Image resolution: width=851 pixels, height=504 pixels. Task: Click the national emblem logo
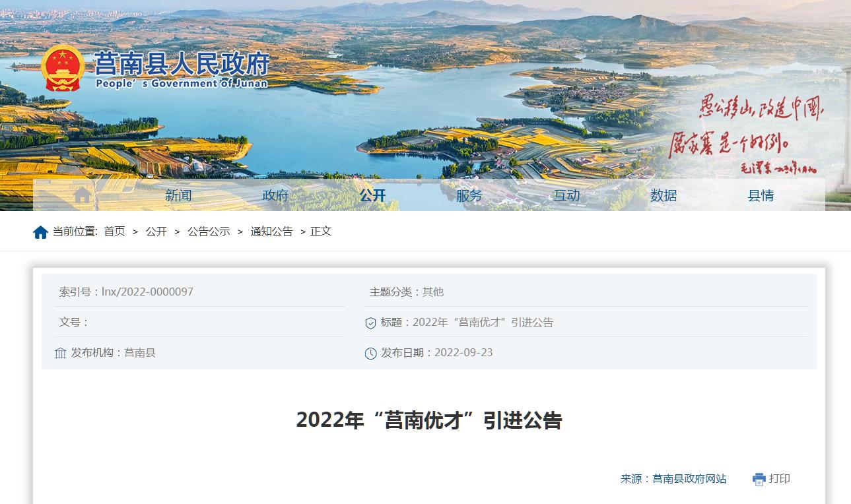pos(63,68)
